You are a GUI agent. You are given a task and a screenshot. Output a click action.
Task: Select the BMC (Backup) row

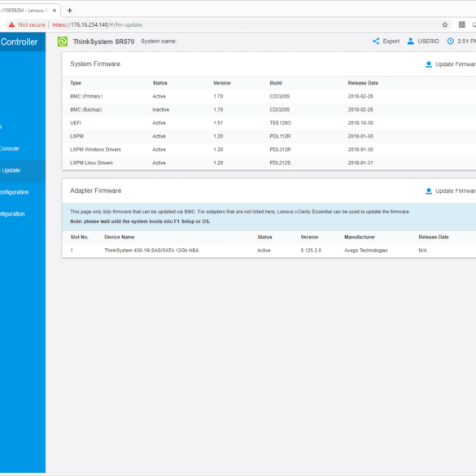(x=269, y=110)
